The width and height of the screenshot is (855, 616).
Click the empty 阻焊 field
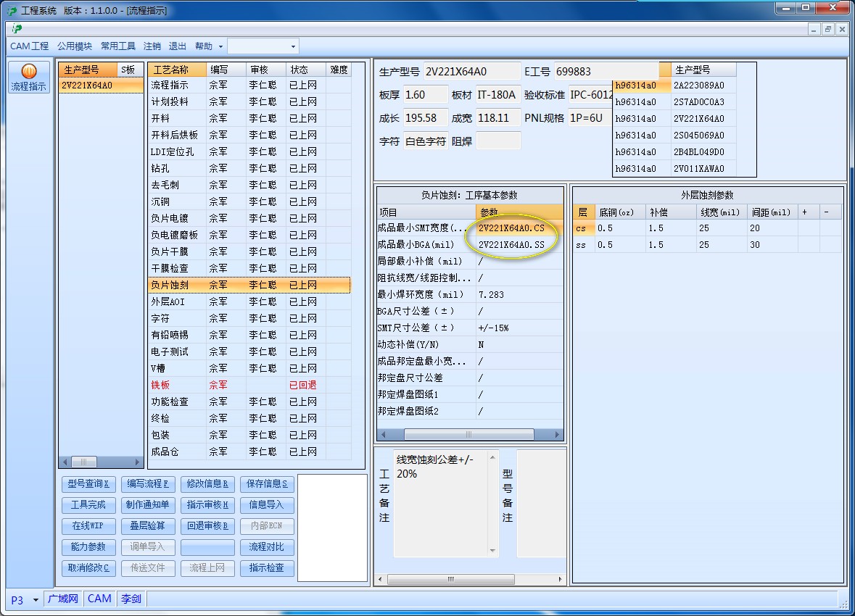pyautogui.click(x=498, y=141)
